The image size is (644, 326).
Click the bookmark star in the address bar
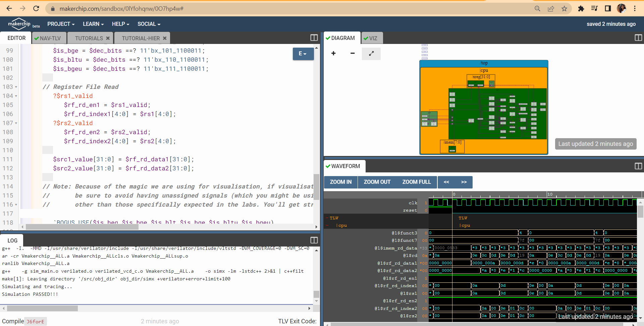565,8
